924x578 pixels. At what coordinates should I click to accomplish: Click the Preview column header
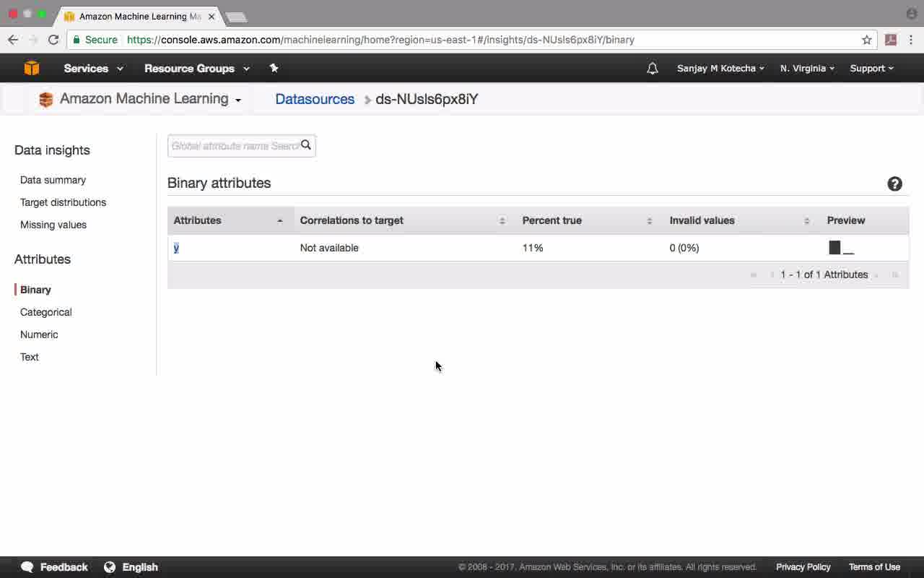846,220
